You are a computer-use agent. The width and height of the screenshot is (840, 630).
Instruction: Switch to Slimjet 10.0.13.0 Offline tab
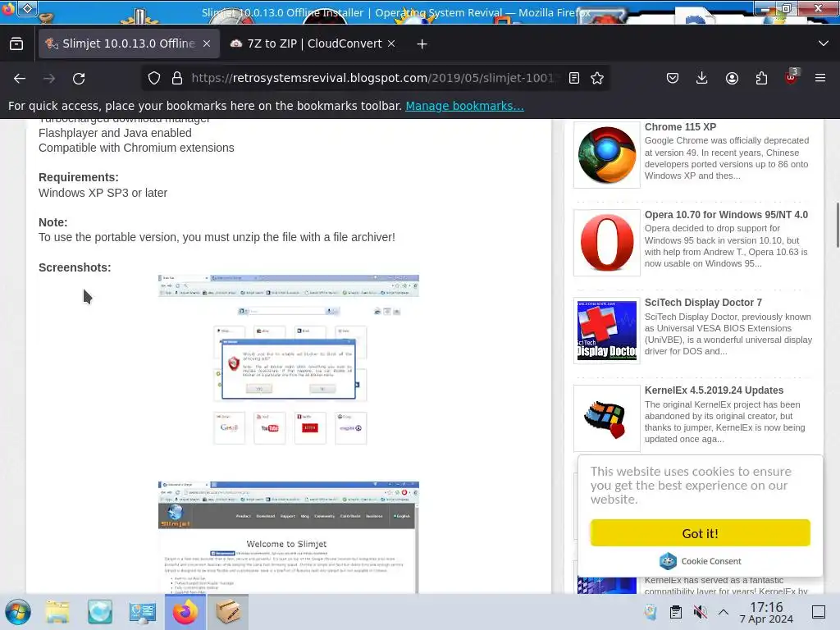129,43
